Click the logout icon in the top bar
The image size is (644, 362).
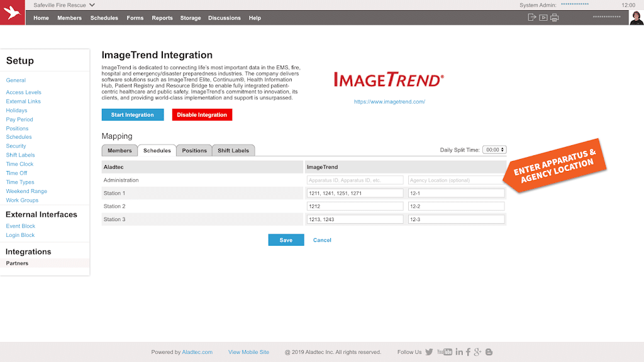pos(532,18)
